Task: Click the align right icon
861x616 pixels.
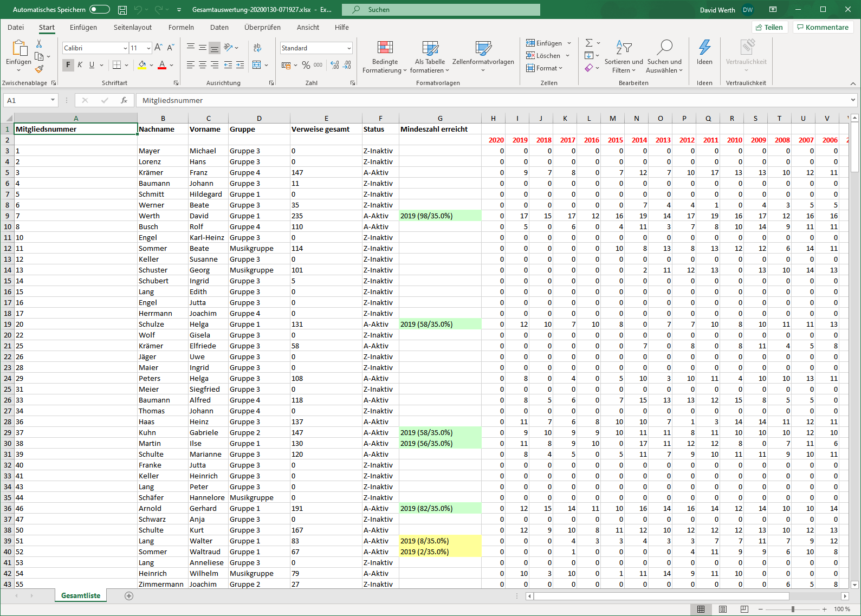Action: pyautogui.click(x=215, y=65)
